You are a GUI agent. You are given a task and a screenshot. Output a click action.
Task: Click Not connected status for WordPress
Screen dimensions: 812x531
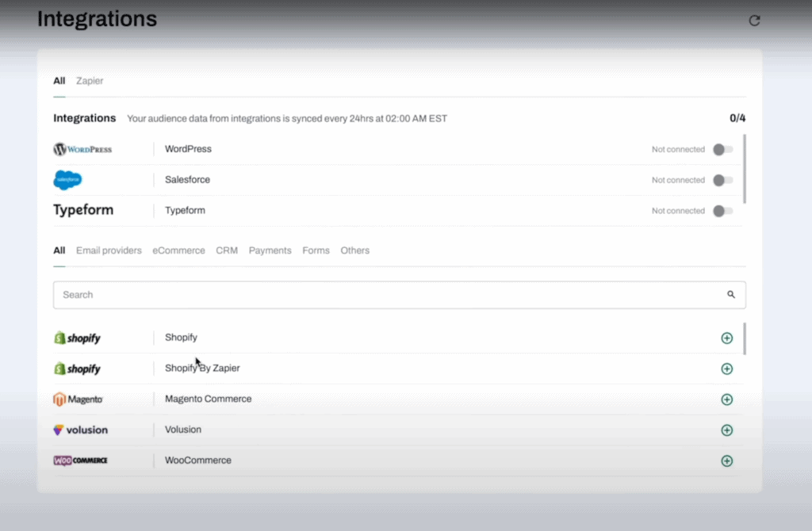tap(678, 149)
